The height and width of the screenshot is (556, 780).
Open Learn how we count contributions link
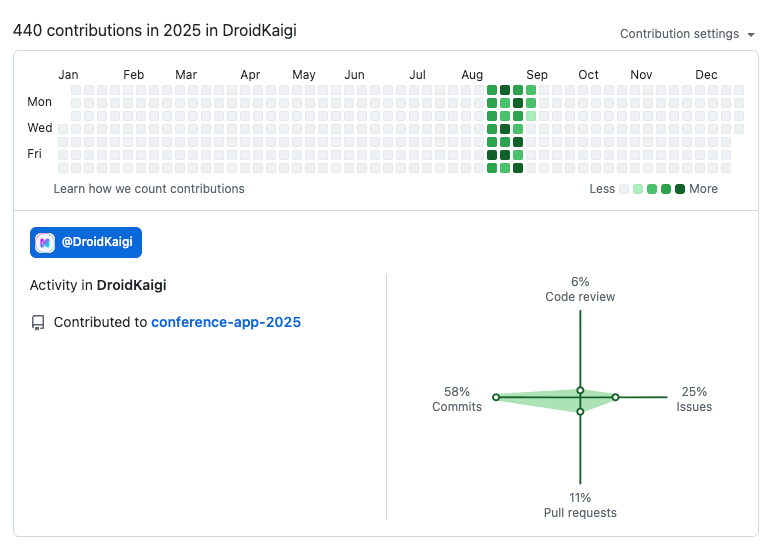[149, 189]
